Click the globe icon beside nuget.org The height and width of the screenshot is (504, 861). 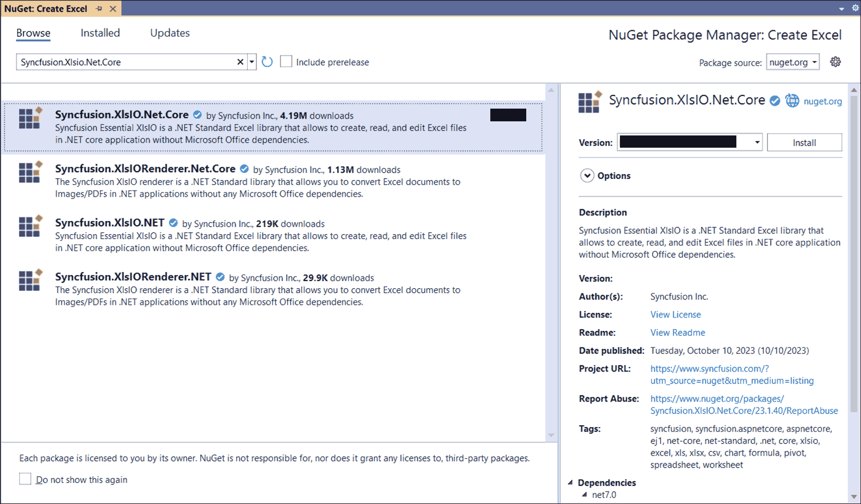click(x=792, y=101)
